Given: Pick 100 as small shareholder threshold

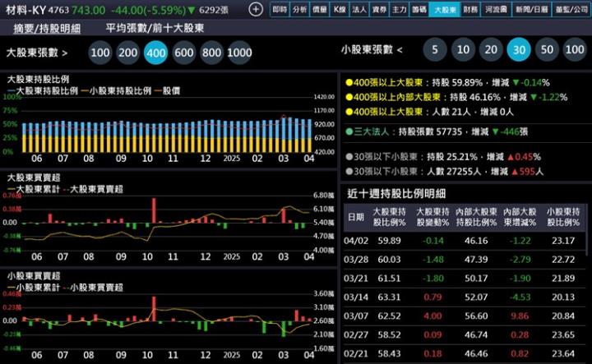Looking at the screenshot, I should pos(575,50).
